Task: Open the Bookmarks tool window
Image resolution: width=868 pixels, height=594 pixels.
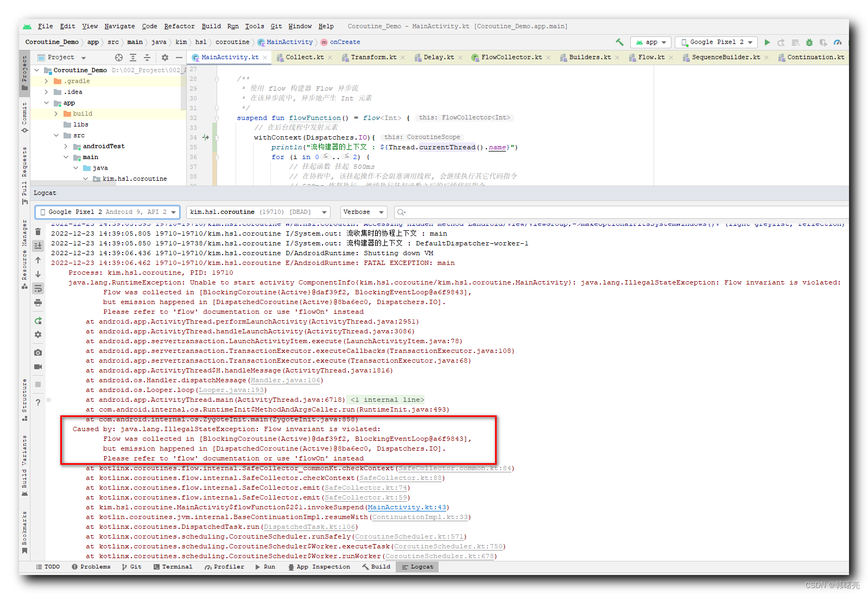Action: click(24, 533)
